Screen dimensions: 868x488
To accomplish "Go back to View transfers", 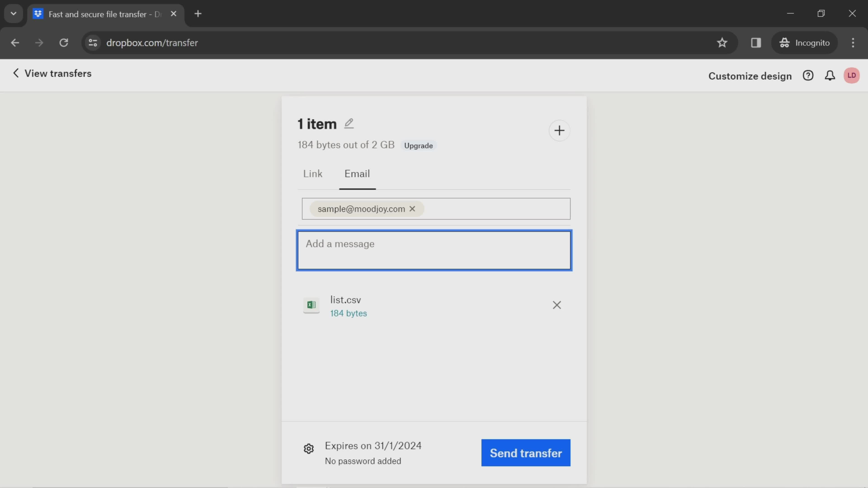I will [x=52, y=73].
